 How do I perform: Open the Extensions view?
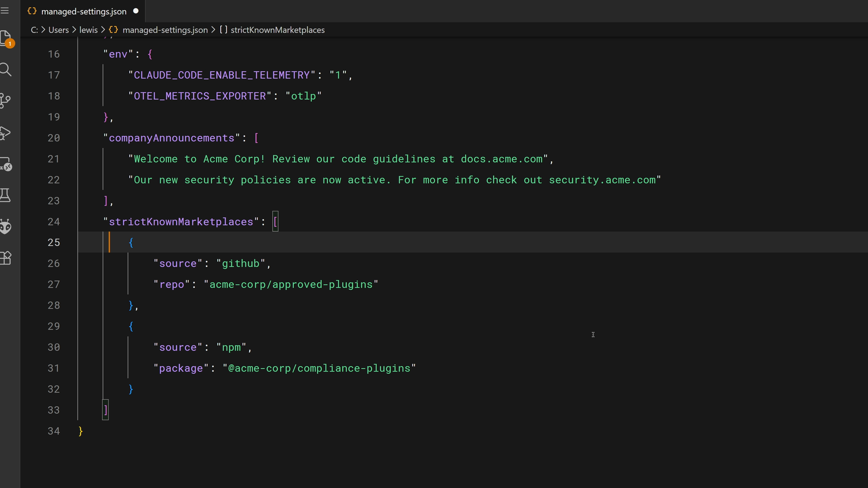click(6, 258)
